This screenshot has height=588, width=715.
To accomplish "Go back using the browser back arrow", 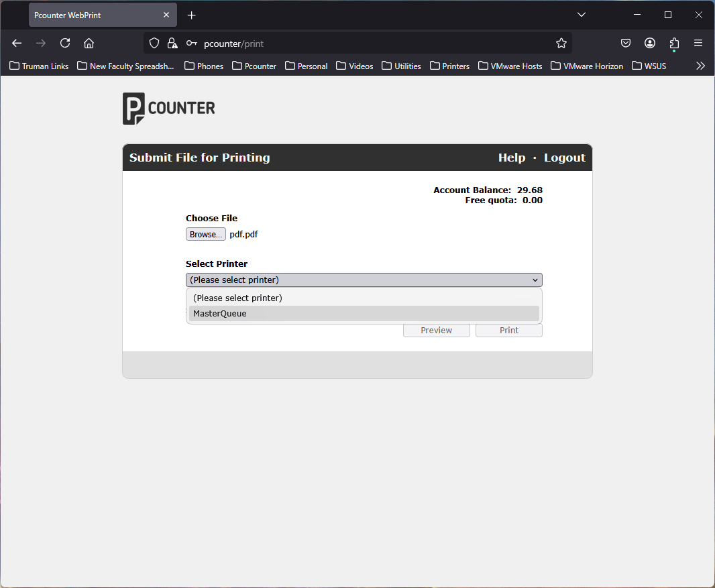I will tap(17, 44).
